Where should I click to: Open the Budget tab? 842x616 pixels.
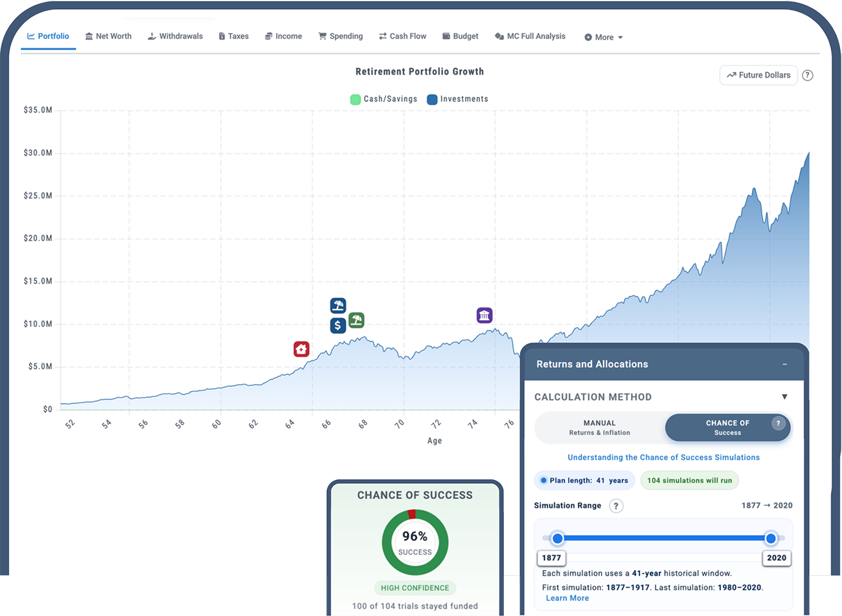click(x=460, y=36)
